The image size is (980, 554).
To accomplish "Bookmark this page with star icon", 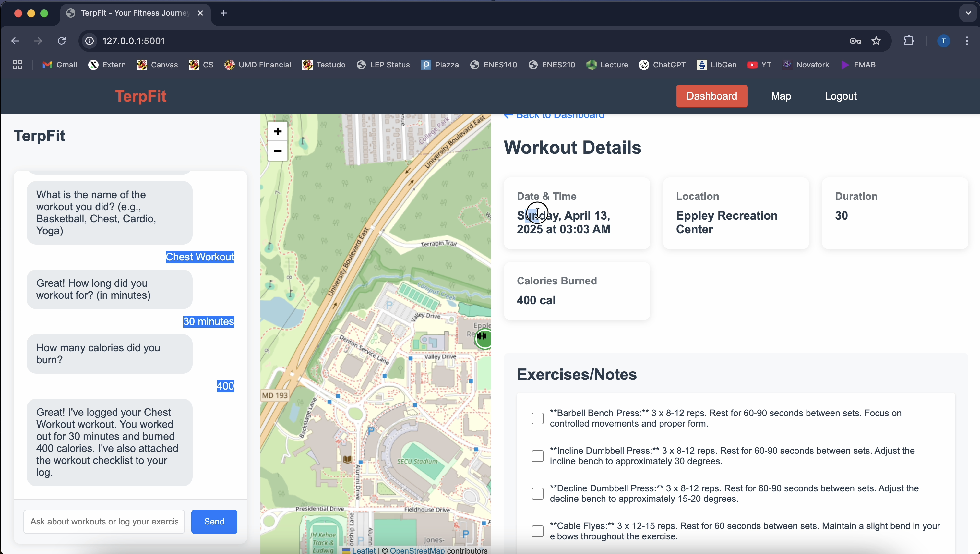I will [876, 41].
